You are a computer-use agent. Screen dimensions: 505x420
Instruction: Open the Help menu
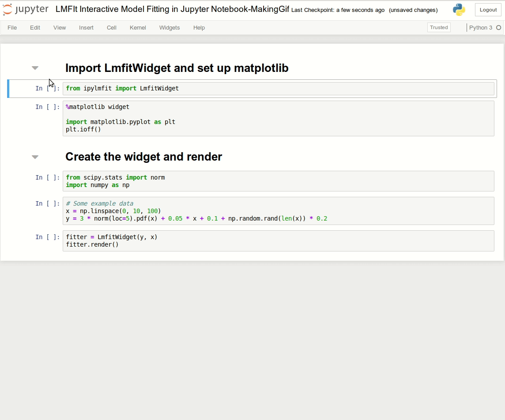[x=199, y=28]
